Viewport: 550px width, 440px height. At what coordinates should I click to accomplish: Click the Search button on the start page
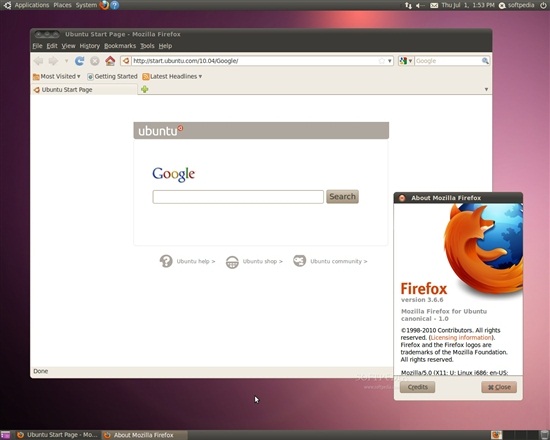click(x=342, y=196)
